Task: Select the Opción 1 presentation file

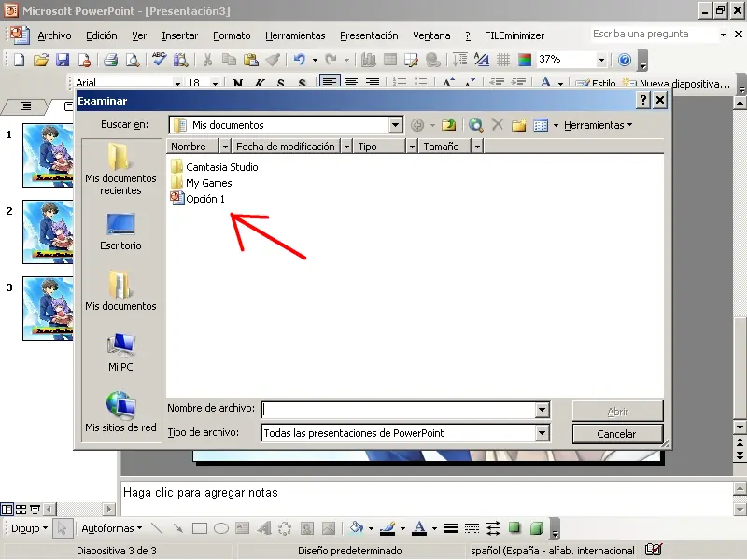Action: coord(198,199)
